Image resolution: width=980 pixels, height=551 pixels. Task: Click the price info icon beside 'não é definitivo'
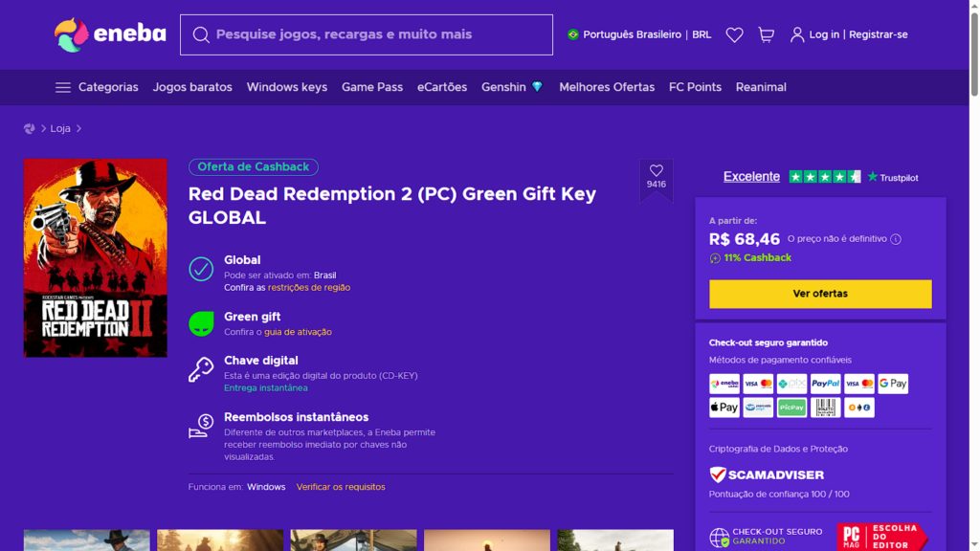896,239
